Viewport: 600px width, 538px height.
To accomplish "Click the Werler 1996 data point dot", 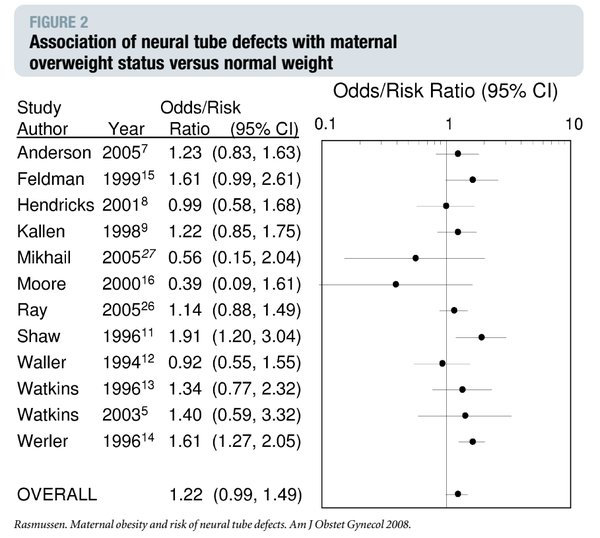I will click(x=472, y=440).
